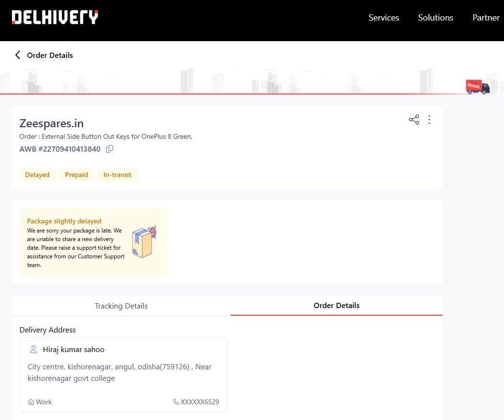Go back using Order Details chevron

tap(18, 55)
